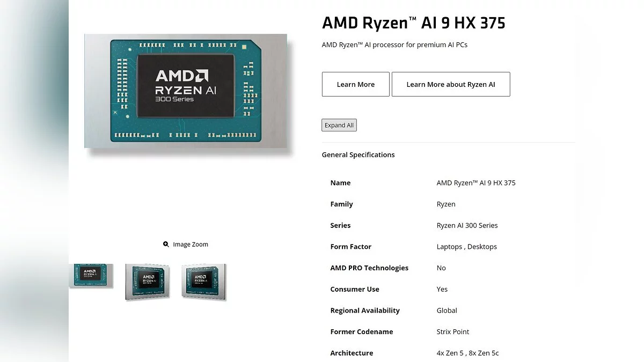Select the third chip thumbnail
This screenshot has height=362, width=644.
(204, 282)
